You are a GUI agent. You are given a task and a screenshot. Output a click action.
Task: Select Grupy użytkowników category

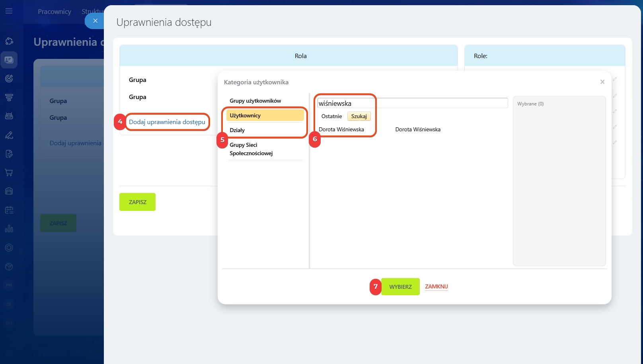coord(255,101)
